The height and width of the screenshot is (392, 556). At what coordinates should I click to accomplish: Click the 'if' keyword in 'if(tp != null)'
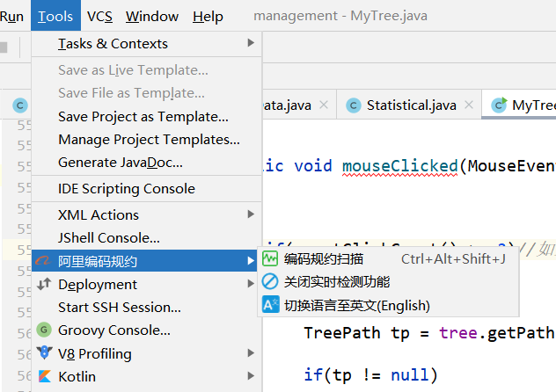pyautogui.click(x=313, y=375)
